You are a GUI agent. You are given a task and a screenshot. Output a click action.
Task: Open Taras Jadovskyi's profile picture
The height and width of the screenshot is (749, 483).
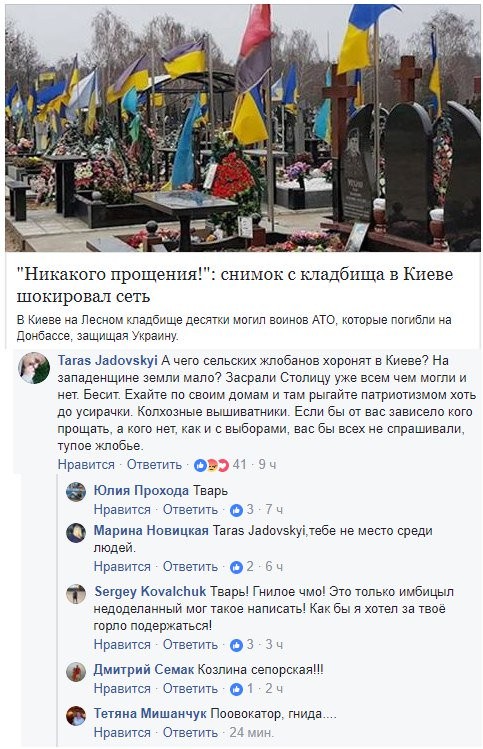[x=34, y=367]
